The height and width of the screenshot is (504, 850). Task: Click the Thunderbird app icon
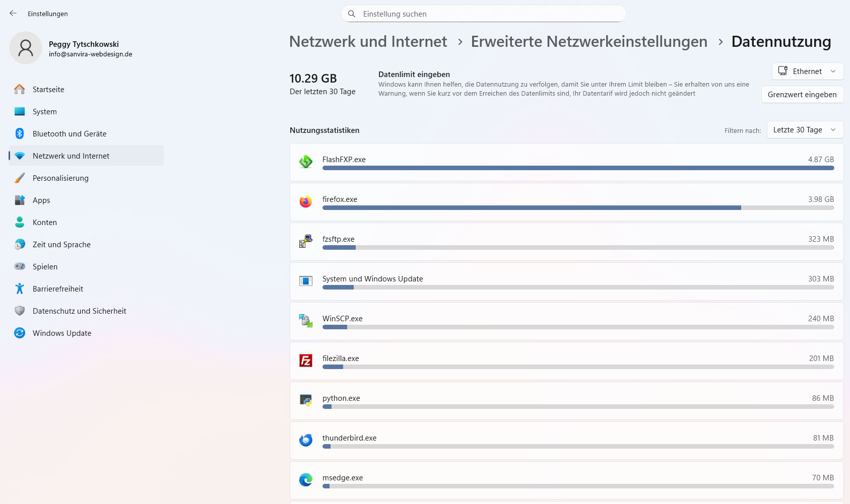(x=306, y=440)
